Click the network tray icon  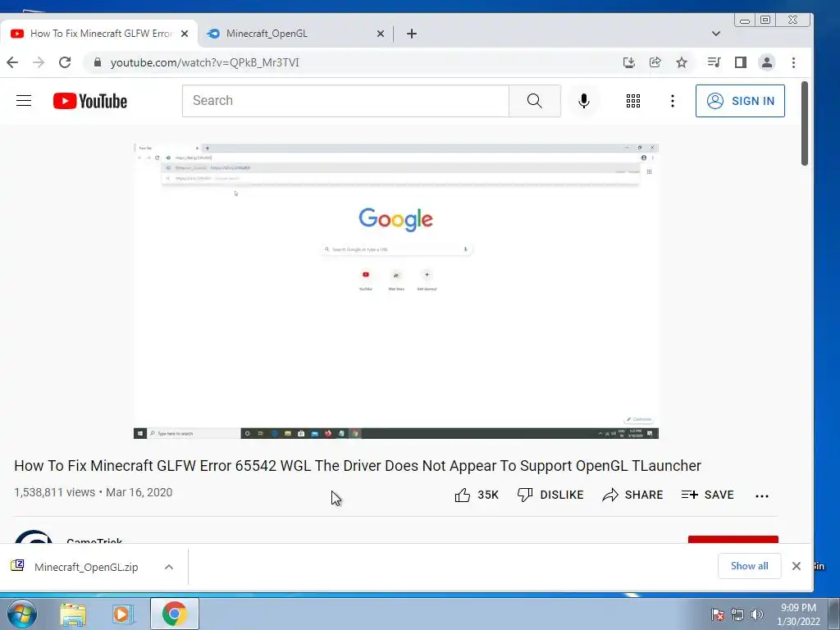(737, 614)
